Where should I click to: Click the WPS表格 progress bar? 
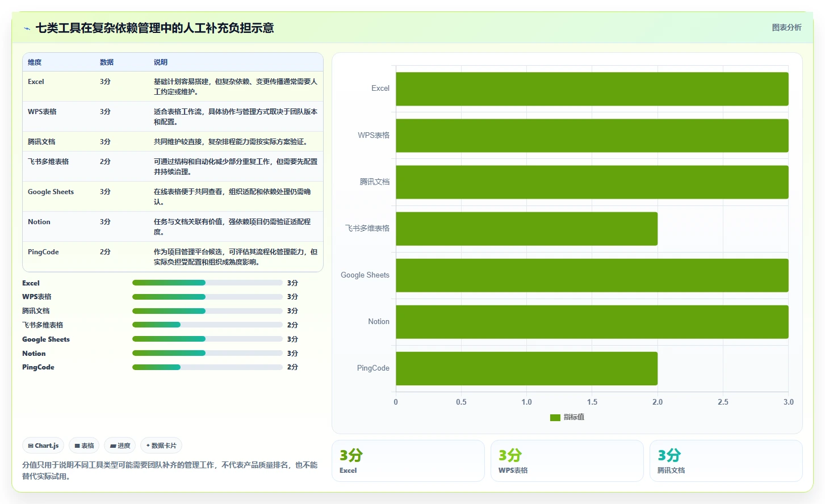click(207, 297)
